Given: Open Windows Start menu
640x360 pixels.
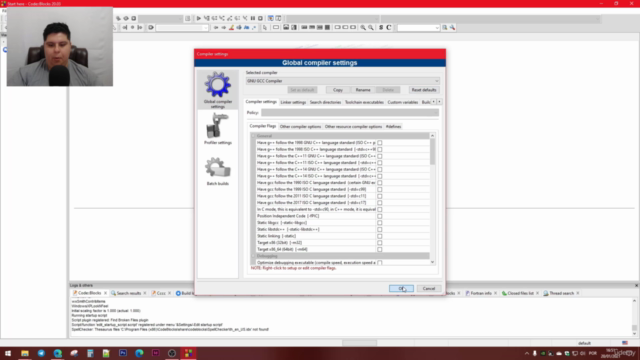Looking at the screenshot, I should pyautogui.click(x=8, y=353).
